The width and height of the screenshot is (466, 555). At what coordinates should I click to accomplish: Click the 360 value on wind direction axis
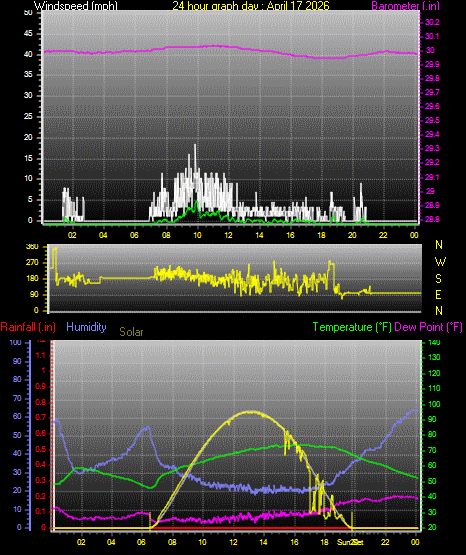[32, 247]
